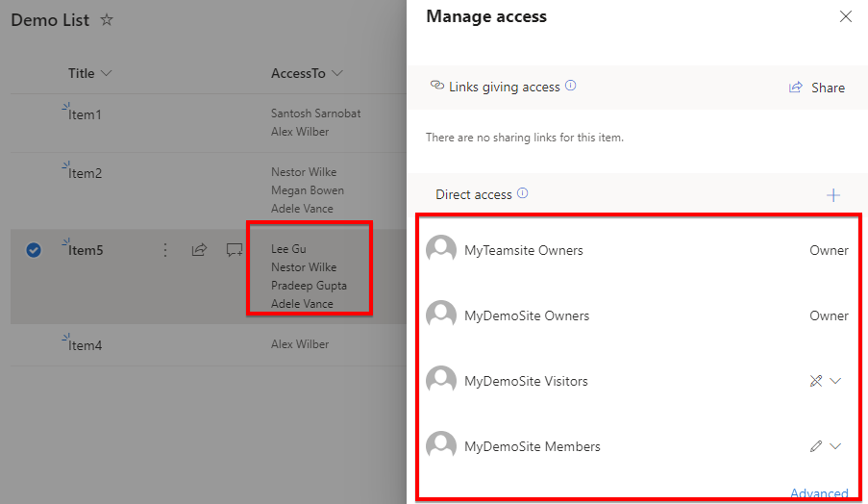Click the MyDemoSite Owners group name
Viewport: 868px width, 504px height.
click(x=527, y=315)
